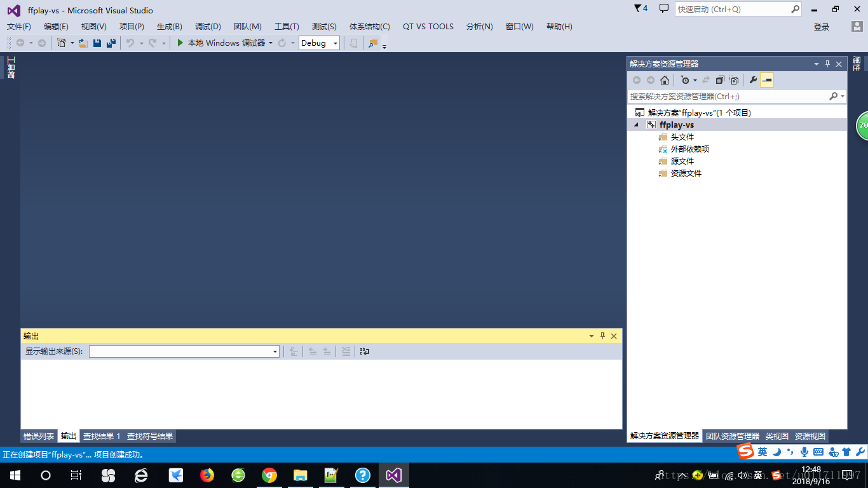This screenshot has height=488, width=868.
Task: Open the Pending Changes Filter dropdown arrow
Action: [x=695, y=80]
